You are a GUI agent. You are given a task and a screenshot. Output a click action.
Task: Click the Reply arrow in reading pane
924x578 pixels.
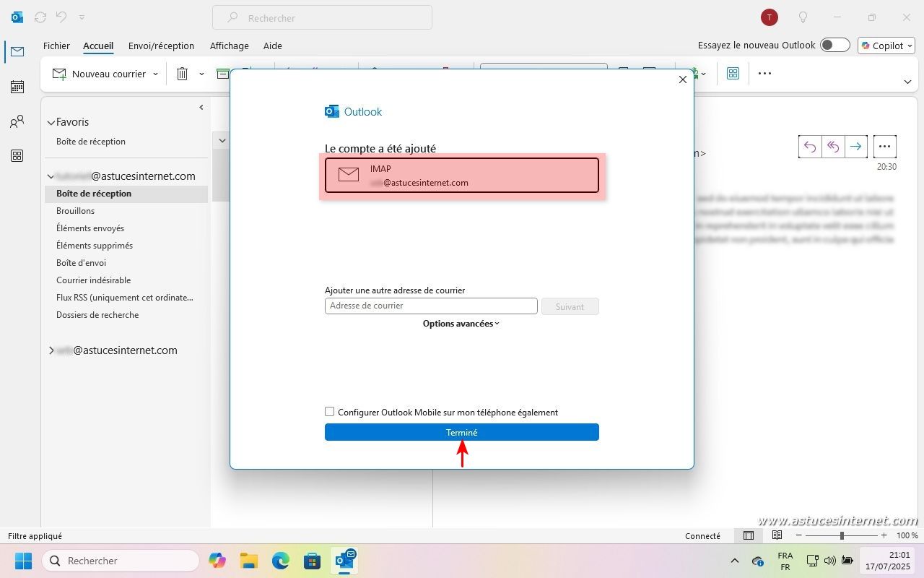pyautogui.click(x=810, y=147)
